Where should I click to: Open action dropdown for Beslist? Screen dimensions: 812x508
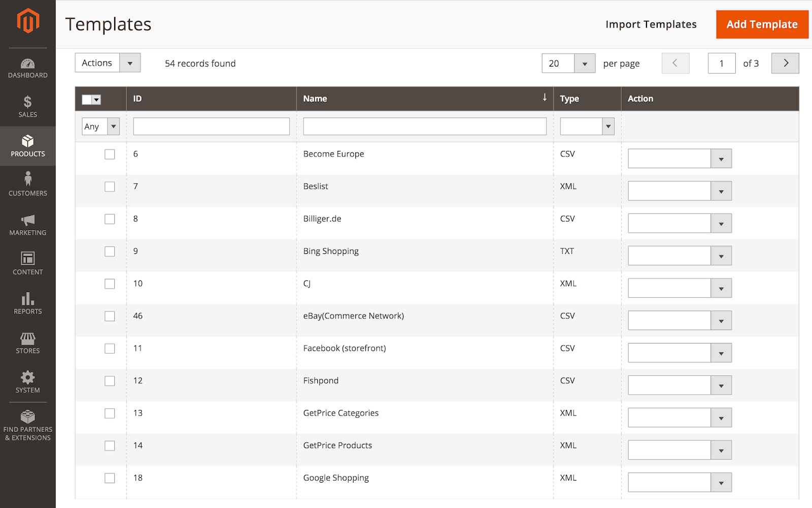(x=680, y=191)
